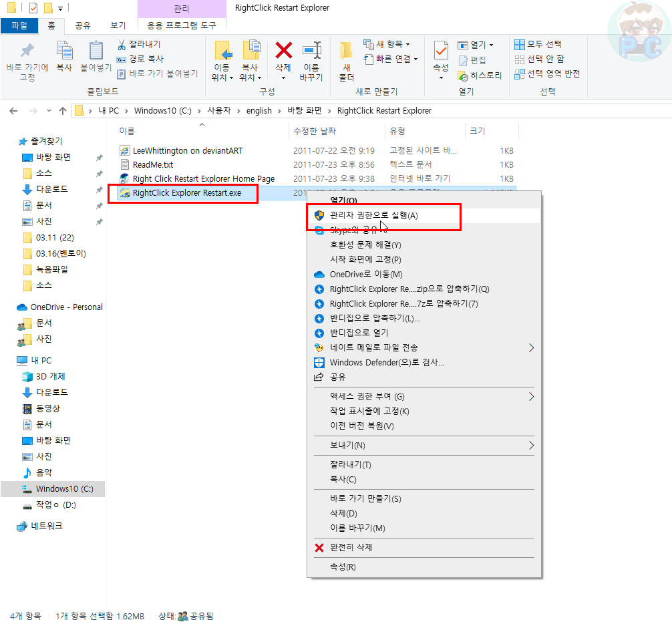Choose zip으로 압축하기 menu entry
This screenshot has width=672, height=624.
[x=424, y=289]
